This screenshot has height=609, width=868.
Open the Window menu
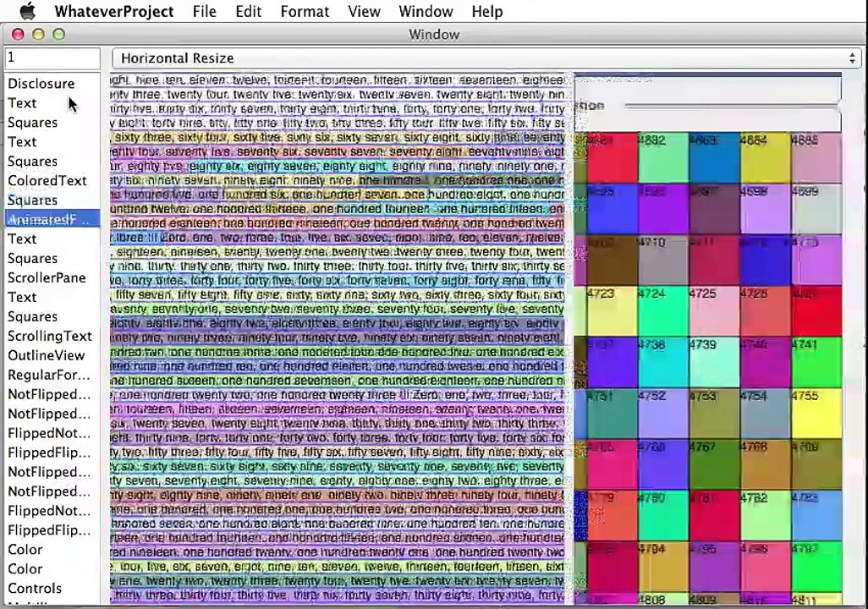426,11
